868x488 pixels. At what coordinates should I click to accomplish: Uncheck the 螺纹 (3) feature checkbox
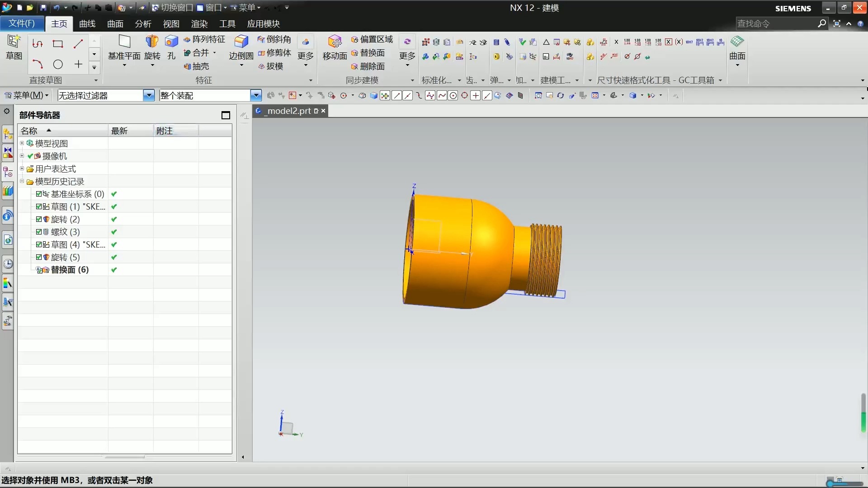39,232
